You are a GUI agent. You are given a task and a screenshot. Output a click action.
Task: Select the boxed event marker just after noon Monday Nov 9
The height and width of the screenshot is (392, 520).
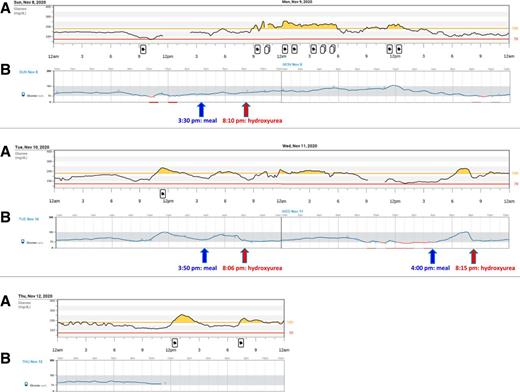tap(399, 49)
